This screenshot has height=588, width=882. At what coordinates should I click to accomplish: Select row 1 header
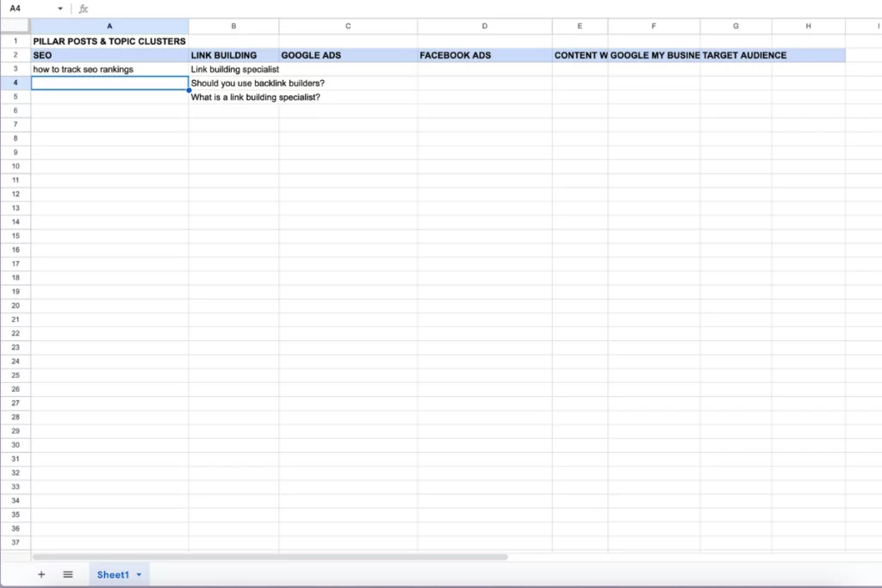point(16,41)
